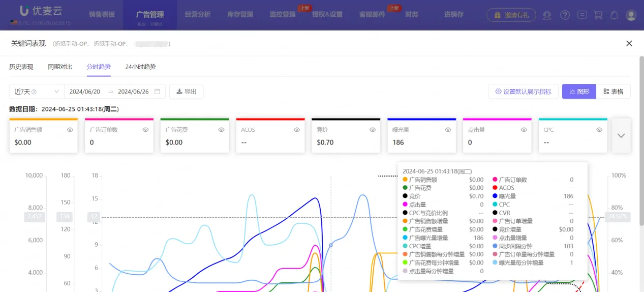Open the 24小时趋势 tab

(141, 67)
